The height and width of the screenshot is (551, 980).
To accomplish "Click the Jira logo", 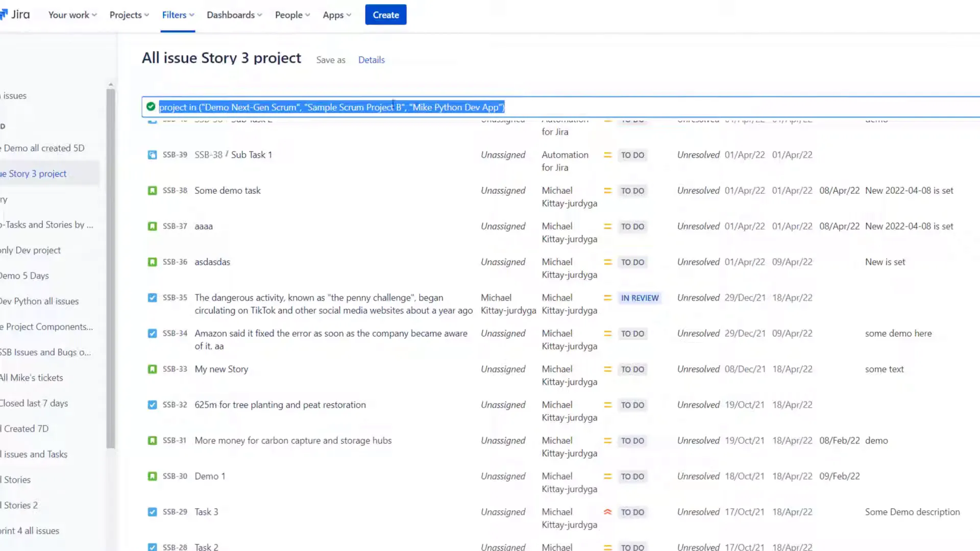I will (15, 14).
